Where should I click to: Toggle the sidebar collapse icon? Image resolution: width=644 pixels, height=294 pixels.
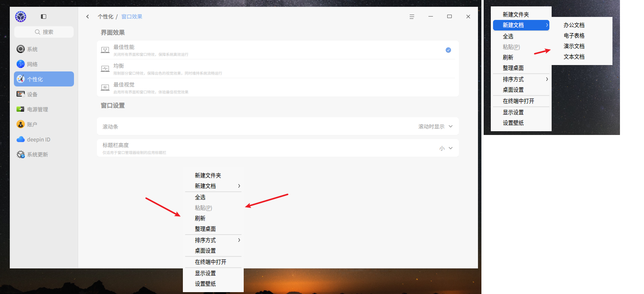(44, 17)
